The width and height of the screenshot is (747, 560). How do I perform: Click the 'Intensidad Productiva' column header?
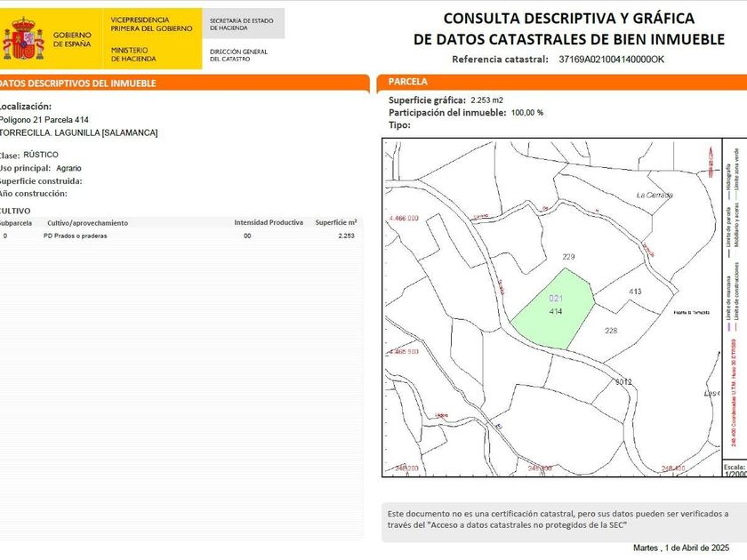(x=269, y=222)
